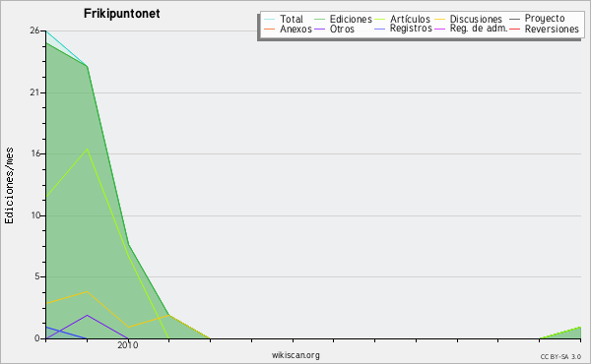Click the Artículos legend entry
Screen dimensions: 591x364
click(x=402, y=19)
